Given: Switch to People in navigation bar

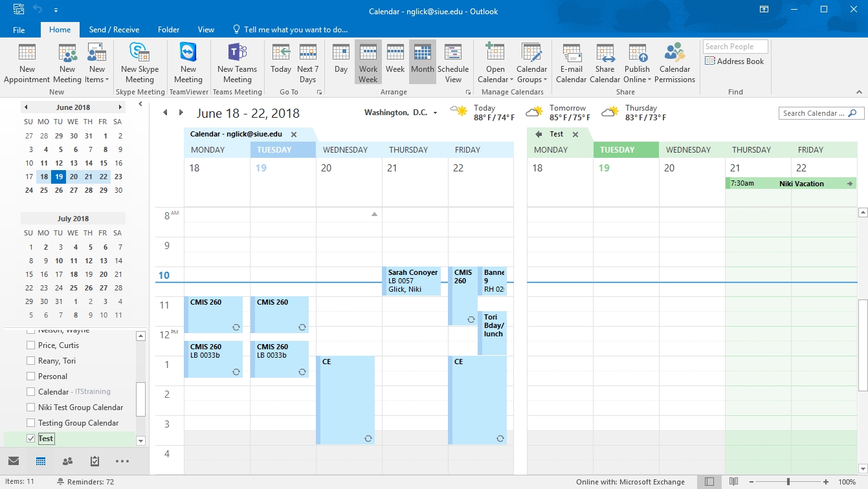Looking at the screenshot, I should point(67,461).
